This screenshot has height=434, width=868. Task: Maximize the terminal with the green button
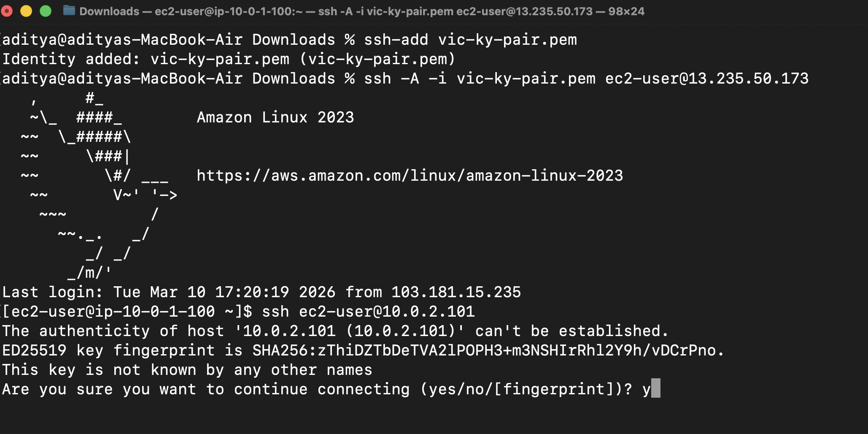(46, 11)
